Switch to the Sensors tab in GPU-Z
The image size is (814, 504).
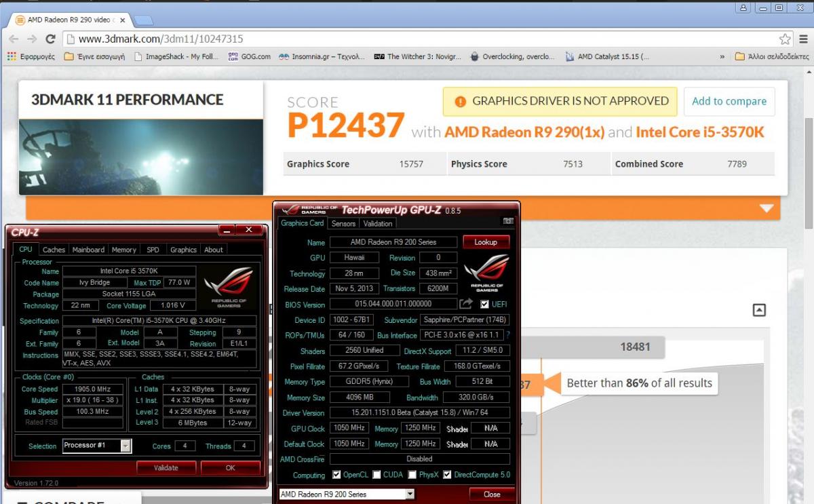click(343, 223)
